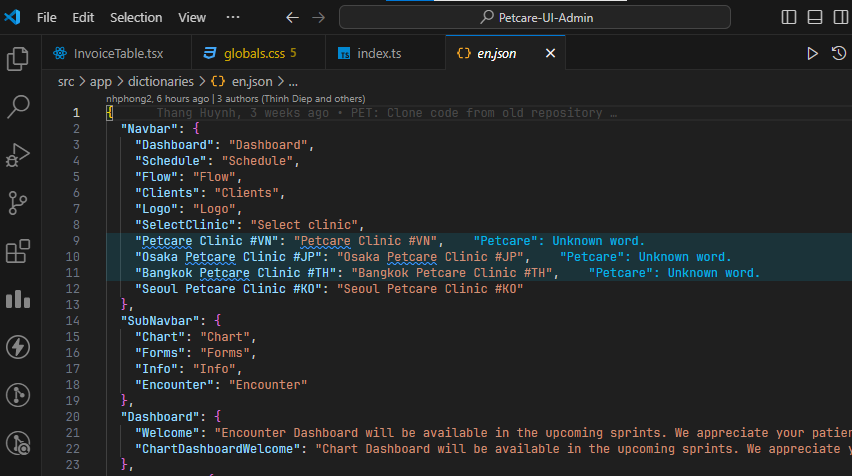Click the "SubNavbar" key on line 14
This screenshot has height=476, width=852.
coord(160,321)
